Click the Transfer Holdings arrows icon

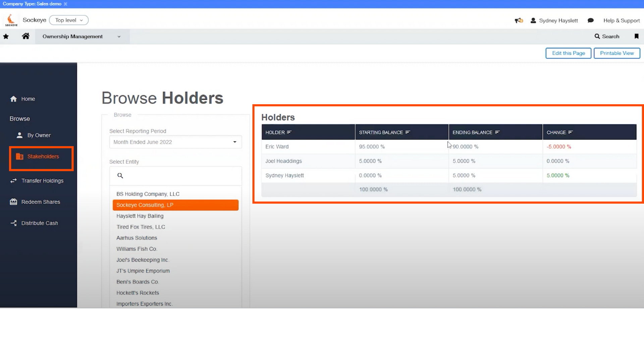13,181
